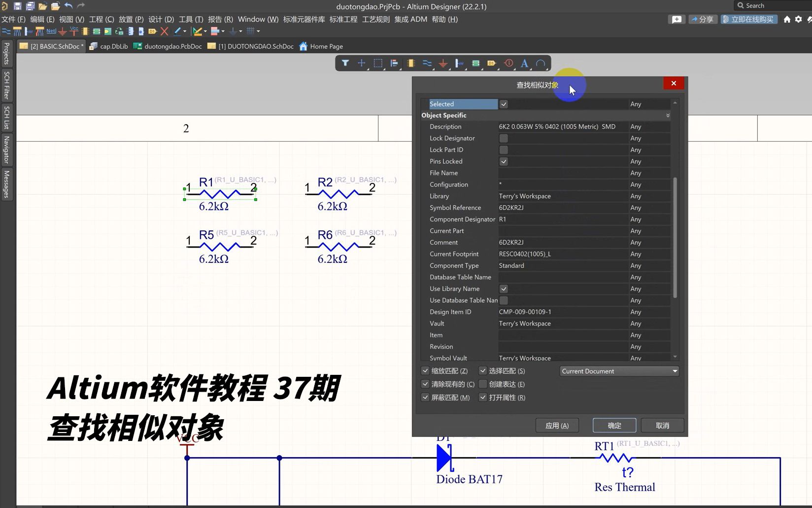Select the Place Arc tool
This screenshot has width=812, height=508.
(541, 63)
